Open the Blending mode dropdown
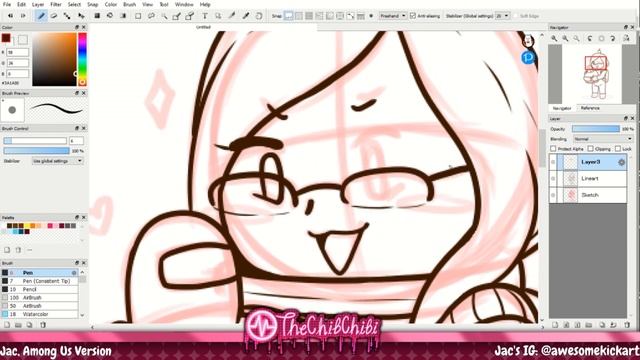 602,139
